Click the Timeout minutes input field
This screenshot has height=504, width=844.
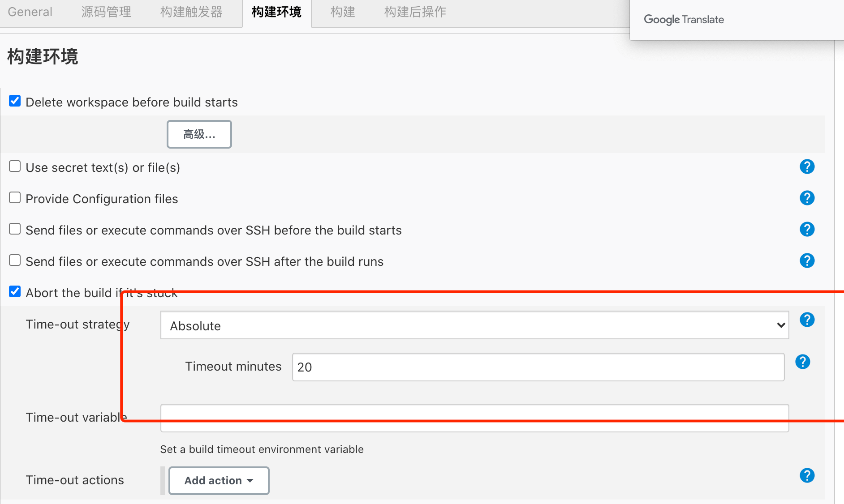(538, 367)
